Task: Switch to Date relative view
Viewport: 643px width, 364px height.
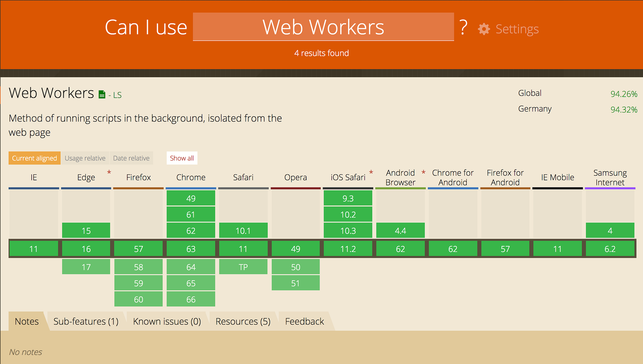Action: pyautogui.click(x=131, y=158)
